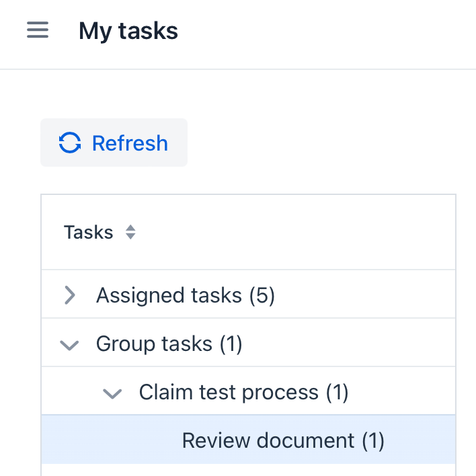Viewport: 476px width, 476px height.
Task: Click the empty row below Review document
Action: [x=248, y=470]
